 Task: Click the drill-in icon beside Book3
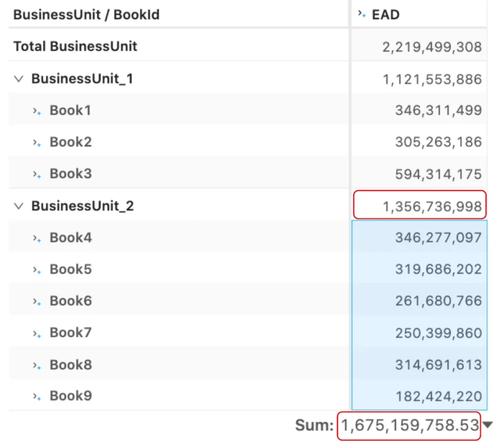pos(37,174)
